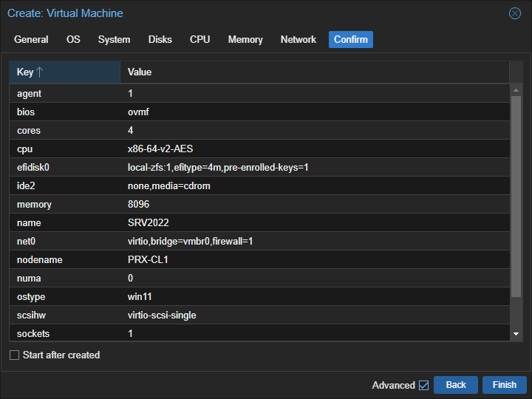Viewport: 532px width, 399px height.
Task: Click the vertical scrollbar thumb
Action: coord(516,197)
